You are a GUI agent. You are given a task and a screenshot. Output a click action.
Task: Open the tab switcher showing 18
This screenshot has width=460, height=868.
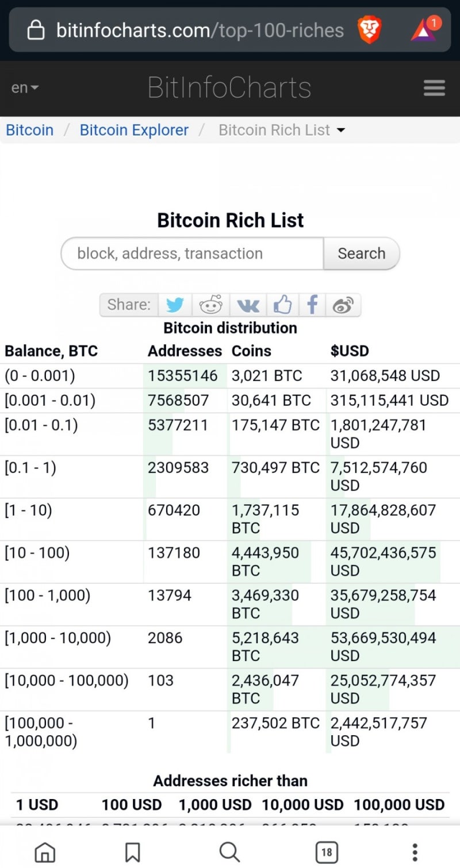327,852
